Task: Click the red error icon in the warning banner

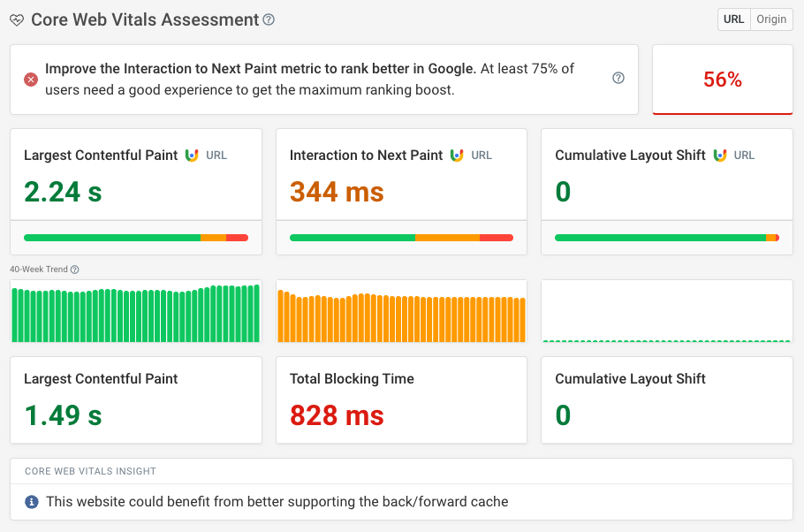Action: 29,78
